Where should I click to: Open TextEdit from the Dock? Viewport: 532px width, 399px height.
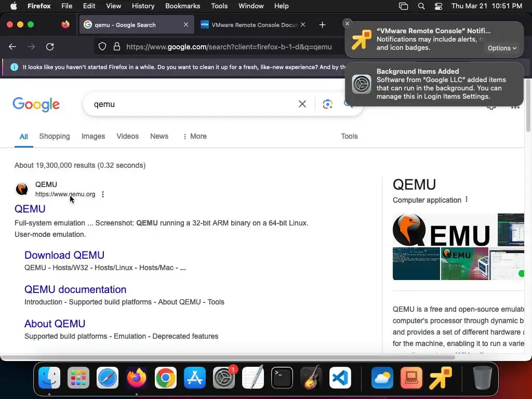[x=253, y=378]
